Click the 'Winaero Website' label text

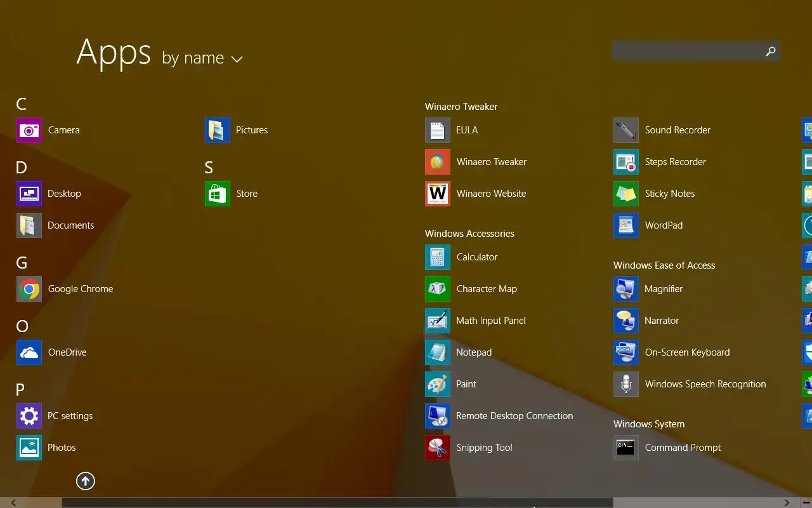491,194
